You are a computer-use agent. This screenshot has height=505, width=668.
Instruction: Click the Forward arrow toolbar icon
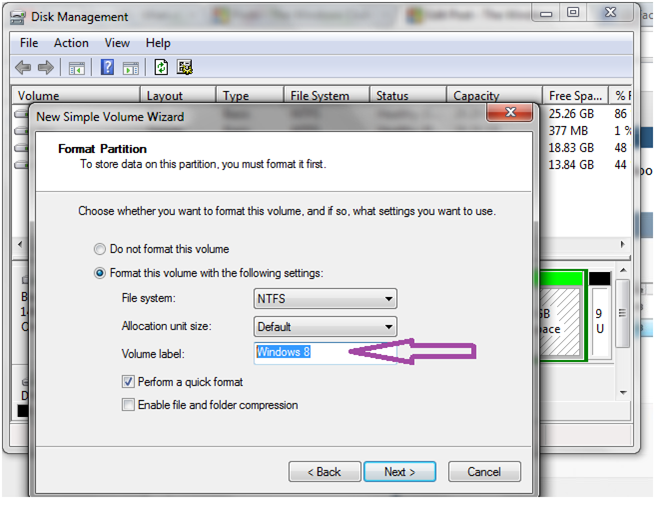click(46, 67)
